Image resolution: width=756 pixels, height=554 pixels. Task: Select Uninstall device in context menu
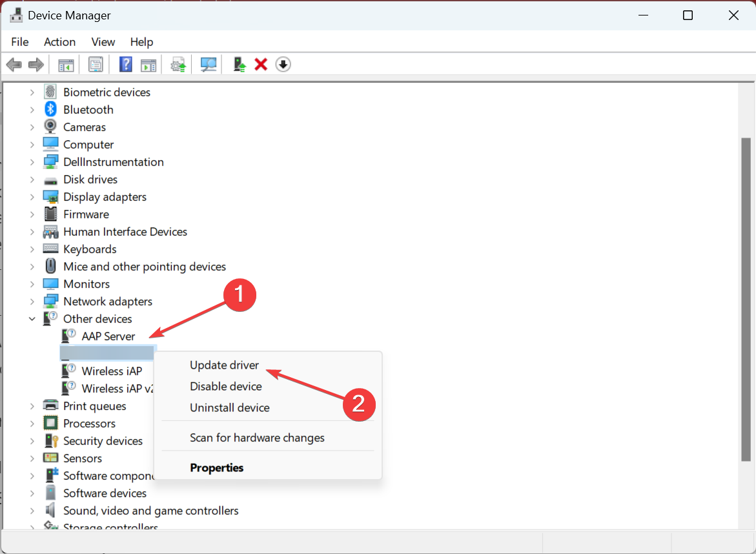pyautogui.click(x=229, y=407)
